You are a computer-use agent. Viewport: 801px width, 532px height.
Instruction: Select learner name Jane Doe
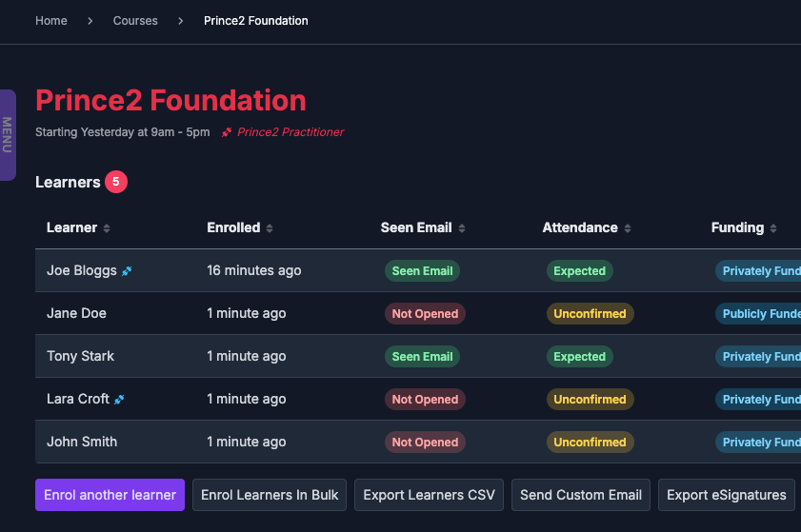(x=76, y=313)
